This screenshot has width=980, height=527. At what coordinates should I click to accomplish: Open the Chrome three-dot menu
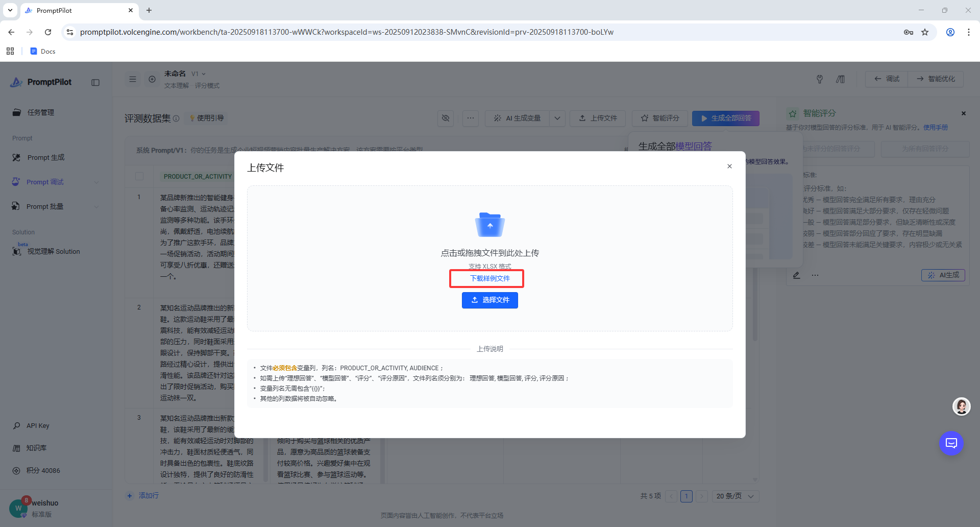969,32
